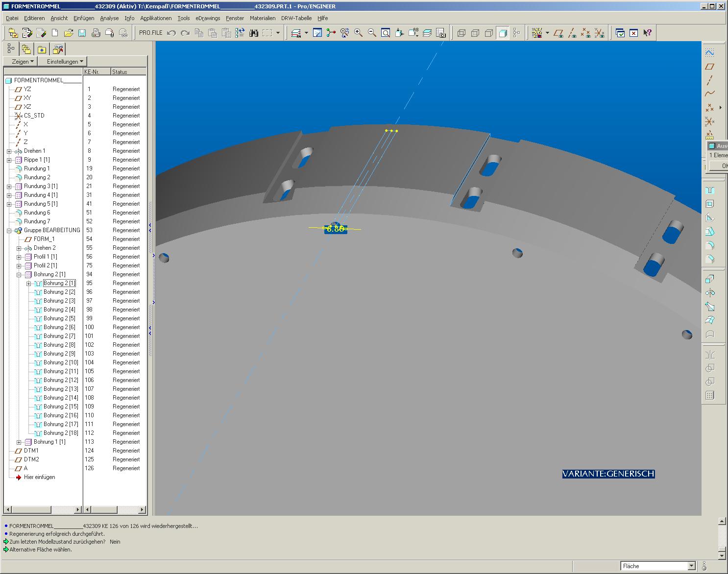The width and height of the screenshot is (728, 574).
Task: Click the Save file toolbar icon
Action: point(82,33)
